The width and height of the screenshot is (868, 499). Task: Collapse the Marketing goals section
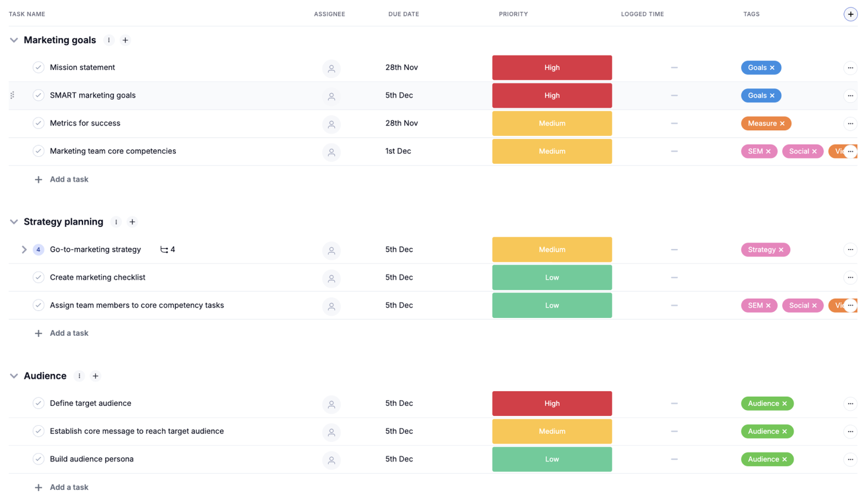[x=14, y=40]
